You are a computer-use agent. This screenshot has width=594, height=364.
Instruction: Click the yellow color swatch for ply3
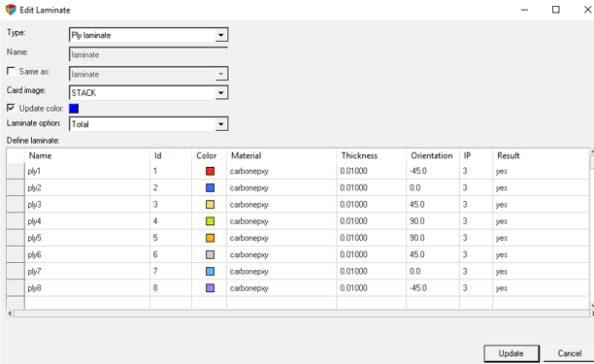pos(210,205)
